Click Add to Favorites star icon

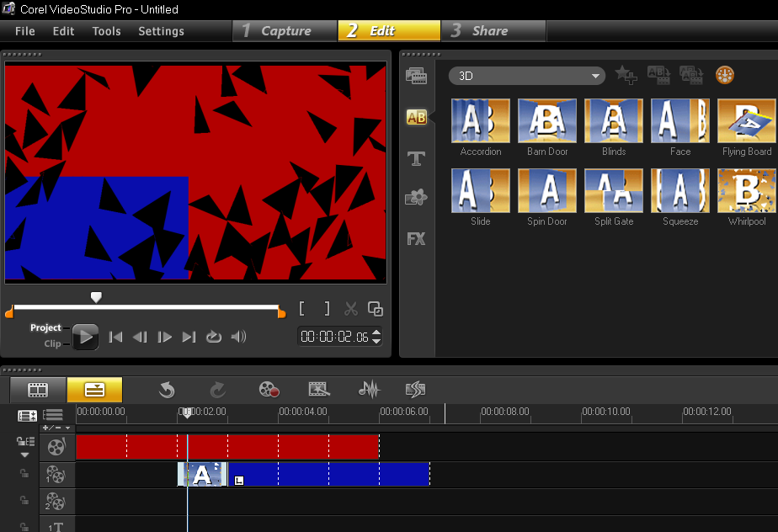pyautogui.click(x=626, y=75)
